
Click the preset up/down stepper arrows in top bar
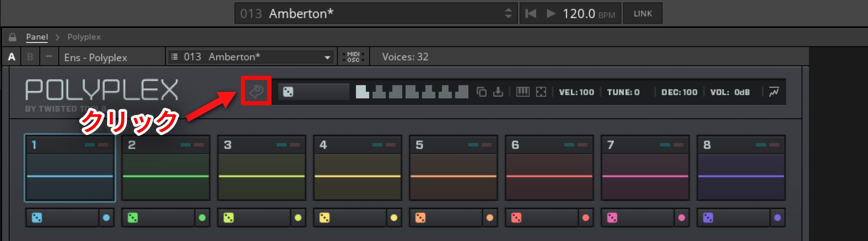(x=508, y=14)
